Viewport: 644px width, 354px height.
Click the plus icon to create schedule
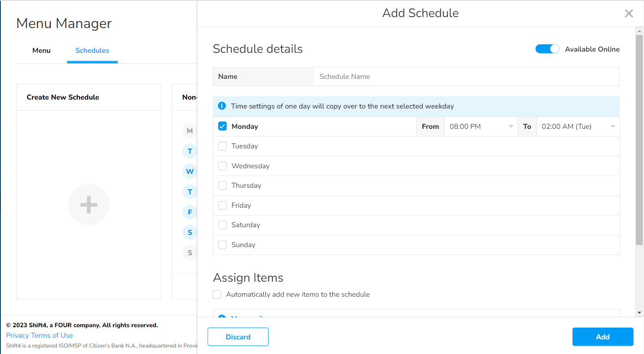point(89,204)
